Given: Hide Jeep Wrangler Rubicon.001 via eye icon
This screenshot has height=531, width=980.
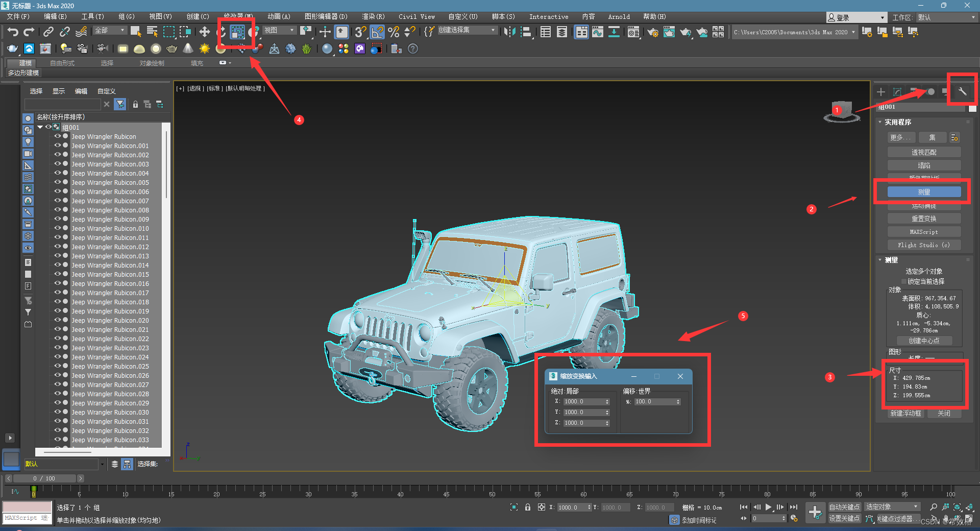Looking at the screenshot, I should coord(58,146).
